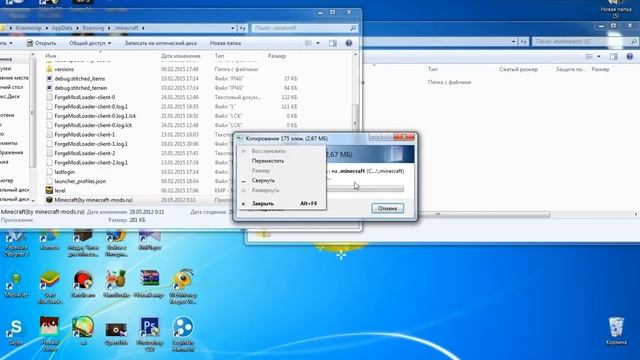Click the lastlogin file icon
This screenshot has width=640, height=360.
click(x=49, y=172)
